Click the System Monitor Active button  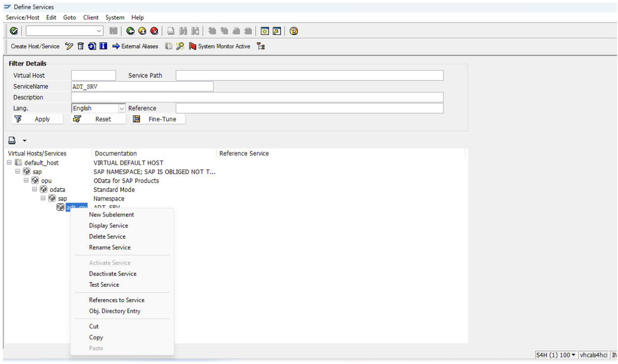219,46
